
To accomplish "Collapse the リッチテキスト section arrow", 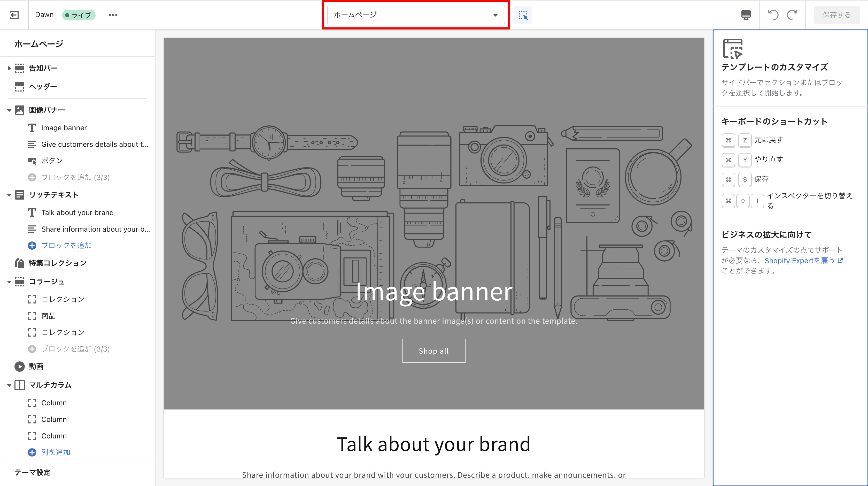I will pyautogui.click(x=9, y=195).
